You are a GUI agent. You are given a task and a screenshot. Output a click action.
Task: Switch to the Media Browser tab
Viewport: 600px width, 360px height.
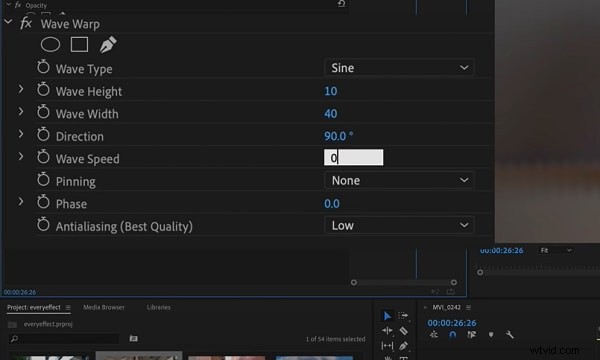[x=104, y=307]
